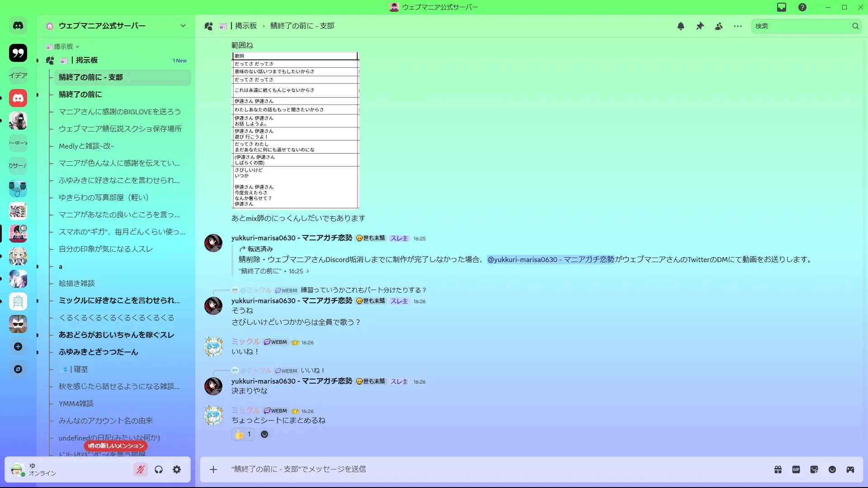Viewport: 868px width, 488px height.
Task: Click the message input field
Action: coord(452,469)
